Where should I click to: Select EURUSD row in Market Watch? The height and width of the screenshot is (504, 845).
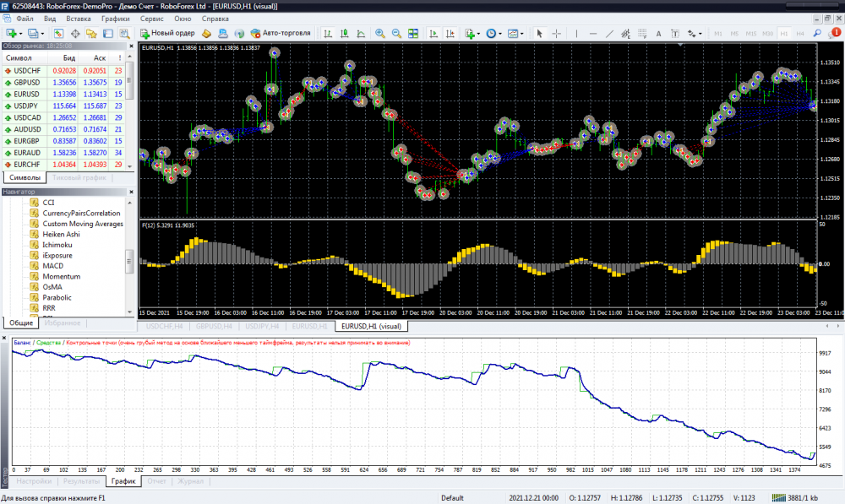coord(28,94)
